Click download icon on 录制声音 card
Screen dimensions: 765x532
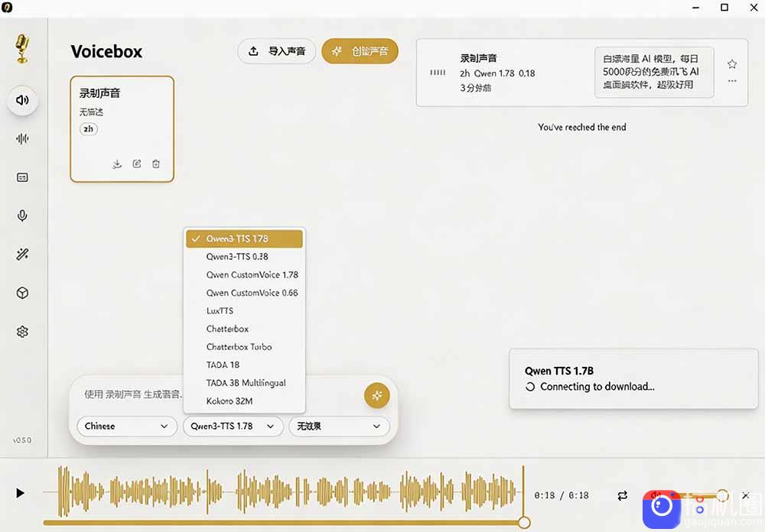(117, 164)
